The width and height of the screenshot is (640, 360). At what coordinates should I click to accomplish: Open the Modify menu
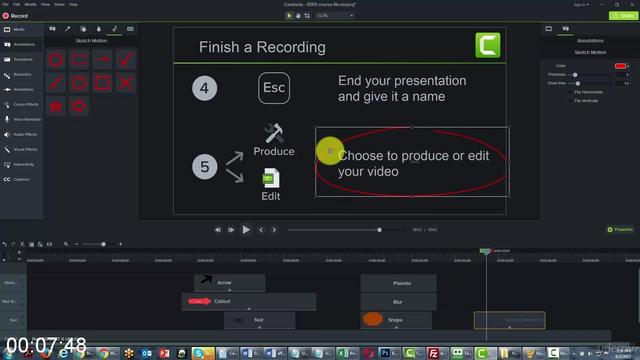coord(30,4)
